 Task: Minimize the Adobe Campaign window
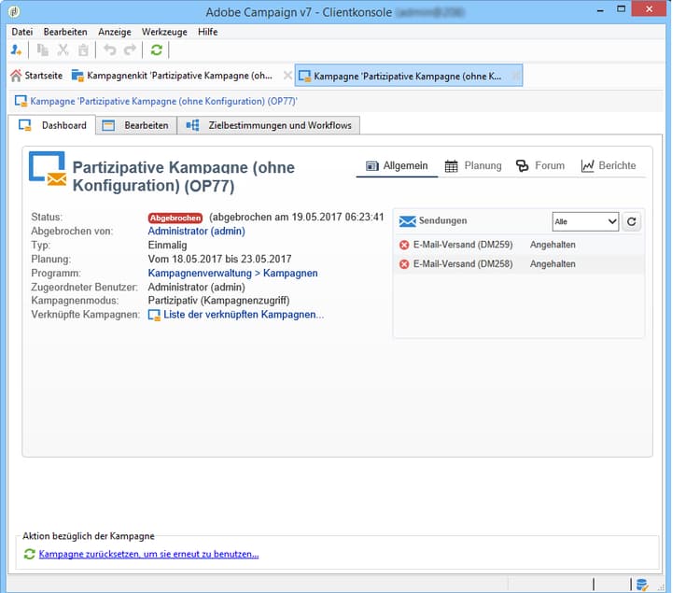tap(600, 10)
